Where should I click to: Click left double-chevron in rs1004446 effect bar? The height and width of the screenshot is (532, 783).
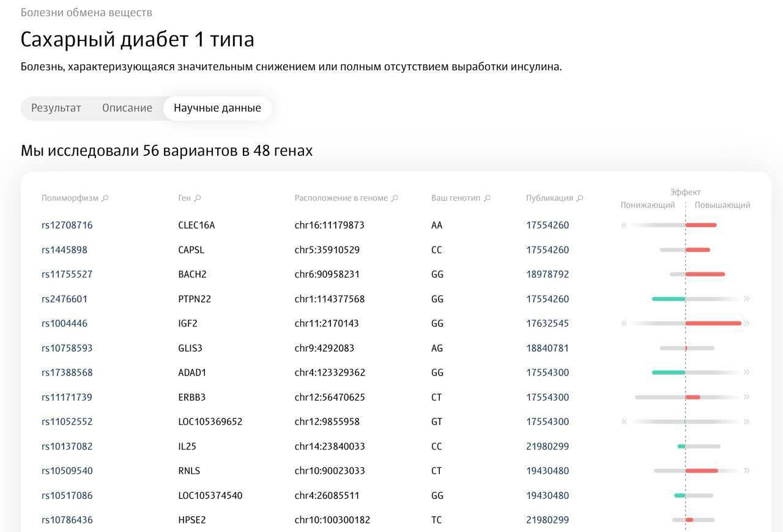click(624, 323)
